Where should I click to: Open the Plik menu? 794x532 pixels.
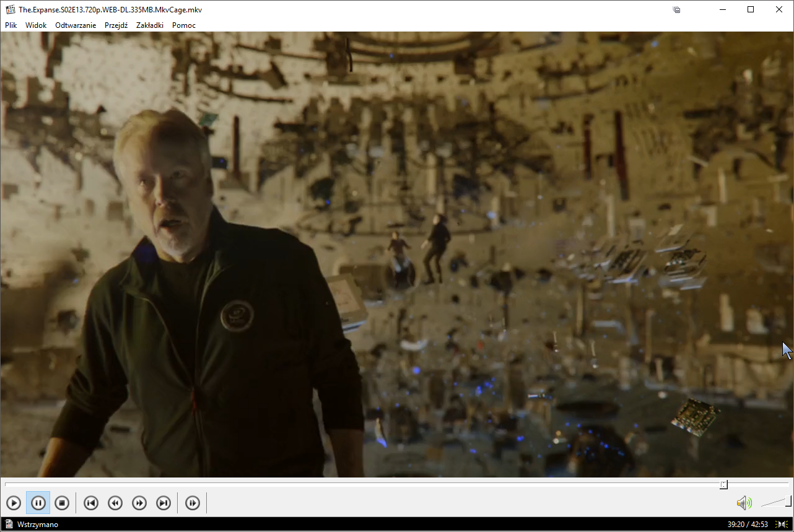(x=11, y=25)
